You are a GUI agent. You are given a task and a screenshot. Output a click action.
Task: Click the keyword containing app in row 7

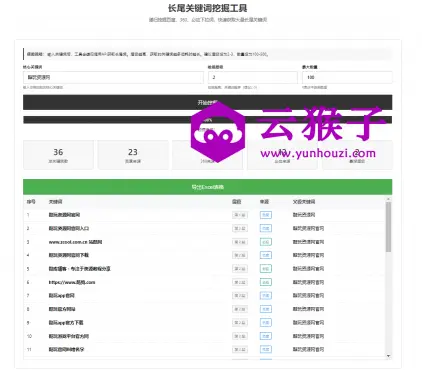click(62, 296)
